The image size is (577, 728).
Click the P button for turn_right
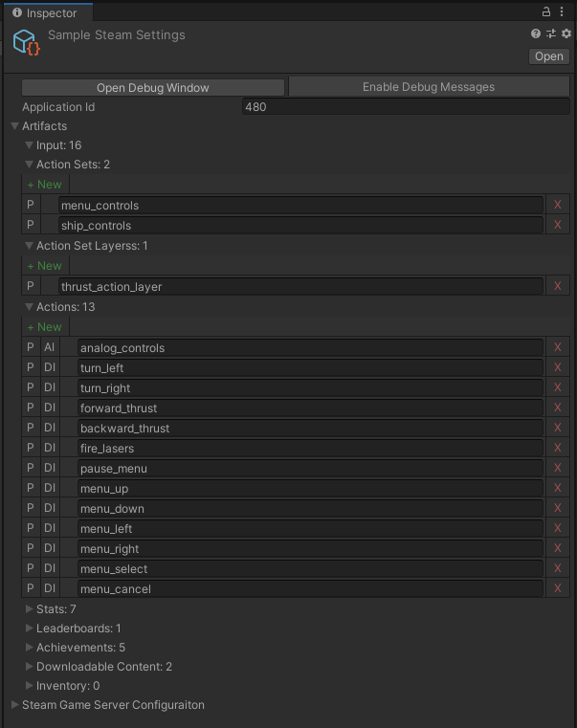[31, 387]
